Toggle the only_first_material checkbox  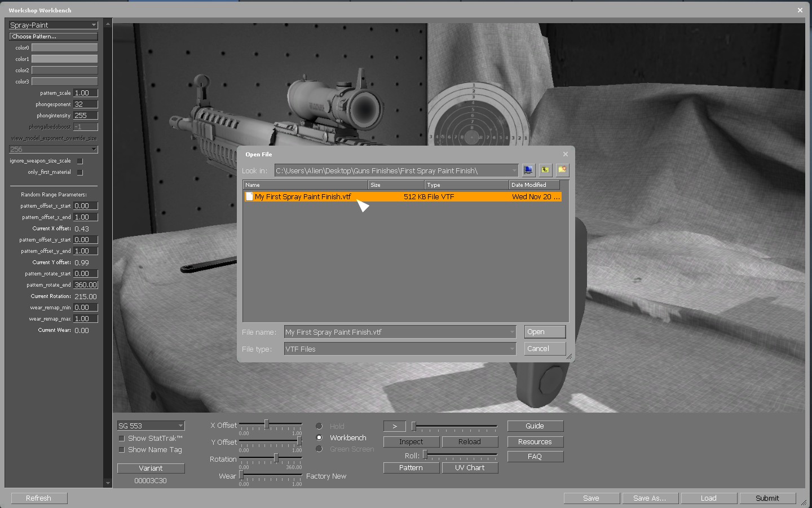(80, 172)
